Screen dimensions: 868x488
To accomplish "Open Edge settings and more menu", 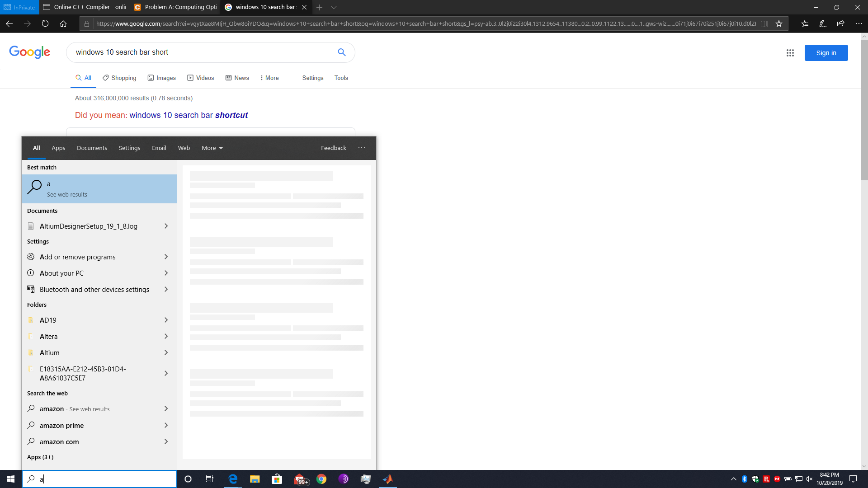I will pyautogui.click(x=859, y=23).
